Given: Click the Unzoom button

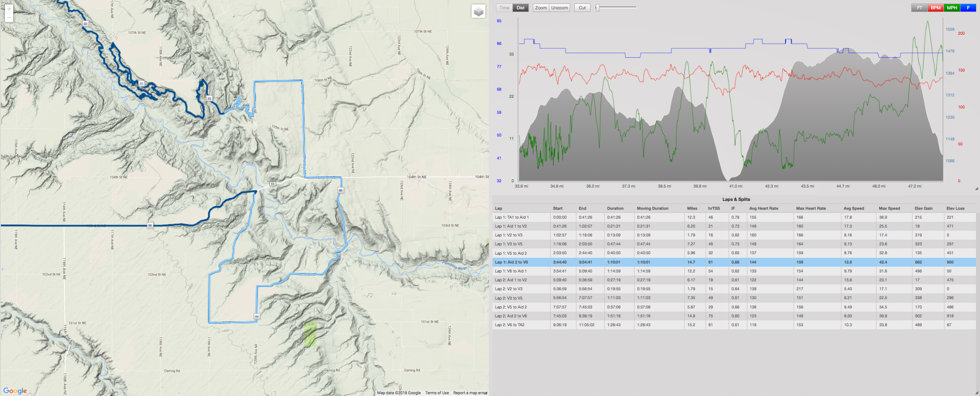Looking at the screenshot, I should point(559,8).
